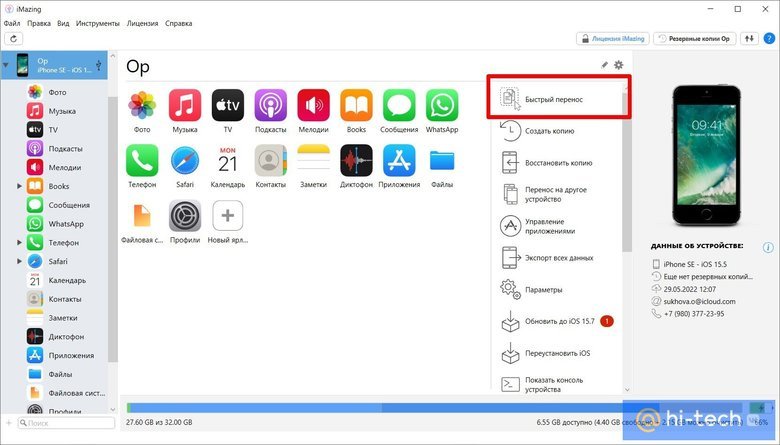Viewport: 780px width, 445px height.
Task: Open the Лицензия menu
Action: click(x=142, y=23)
